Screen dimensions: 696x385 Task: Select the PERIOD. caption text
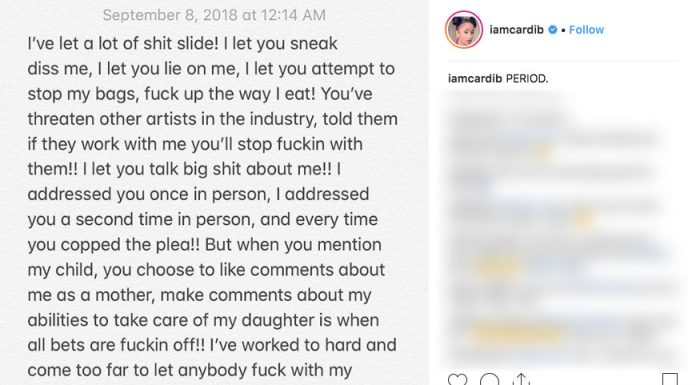[x=527, y=79]
